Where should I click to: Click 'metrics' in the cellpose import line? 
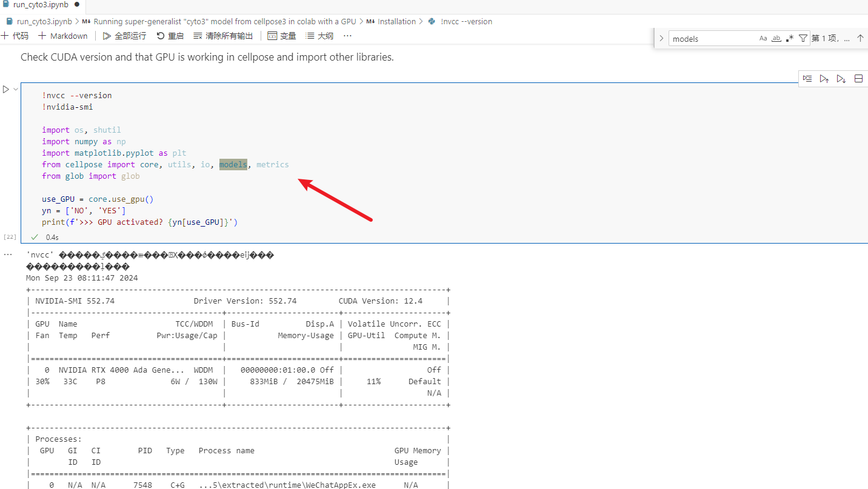(x=273, y=164)
